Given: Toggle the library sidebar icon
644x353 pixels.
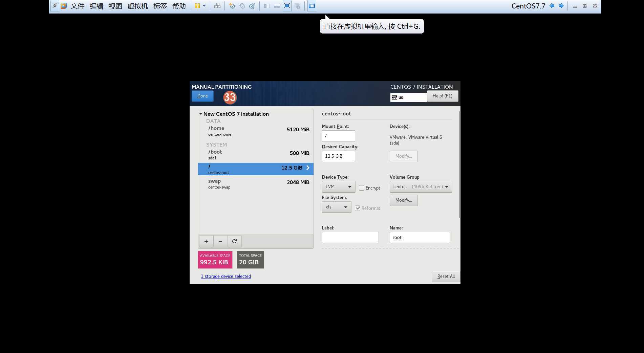Looking at the screenshot, I should point(267,6).
